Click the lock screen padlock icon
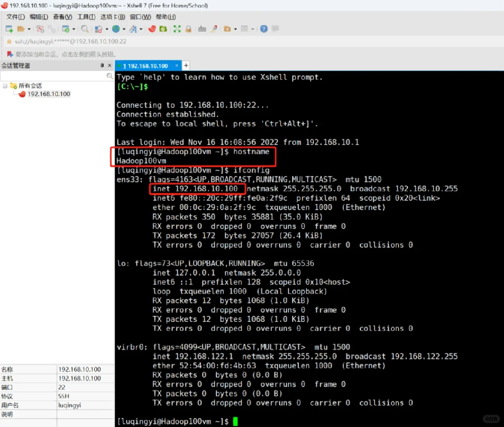 tap(189, 29)
